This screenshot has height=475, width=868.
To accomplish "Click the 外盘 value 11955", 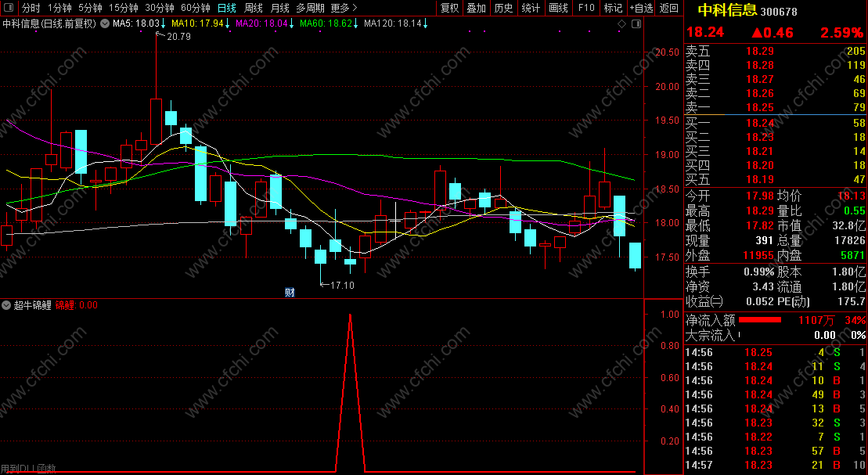I will click(758, 255).
